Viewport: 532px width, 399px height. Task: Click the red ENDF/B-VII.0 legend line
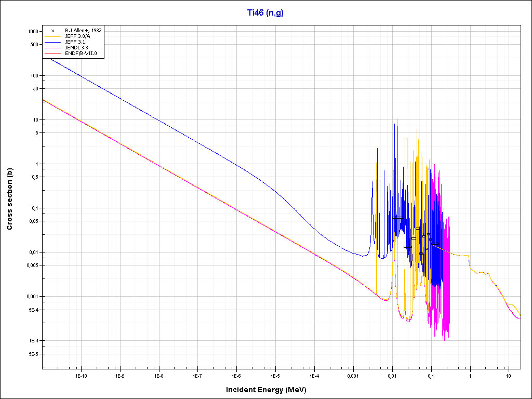pyautogui.click(x=52, y=54)
